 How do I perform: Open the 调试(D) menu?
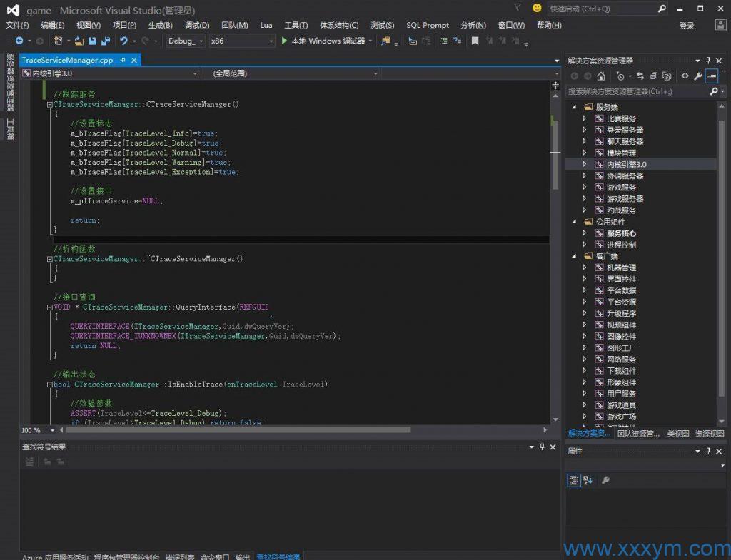click(x=196, y=25)
